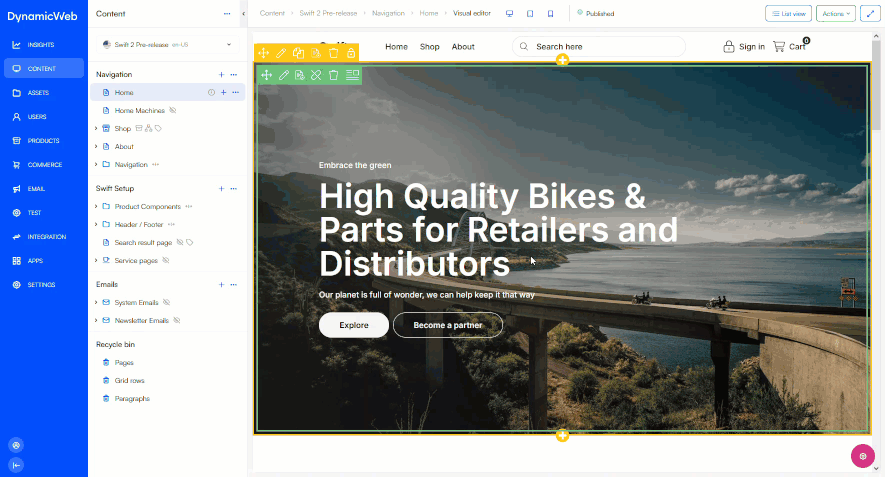This screenshot has width=885, height=477.
Task: Switch to mobile preview icon
Action: tap(550, 14)
